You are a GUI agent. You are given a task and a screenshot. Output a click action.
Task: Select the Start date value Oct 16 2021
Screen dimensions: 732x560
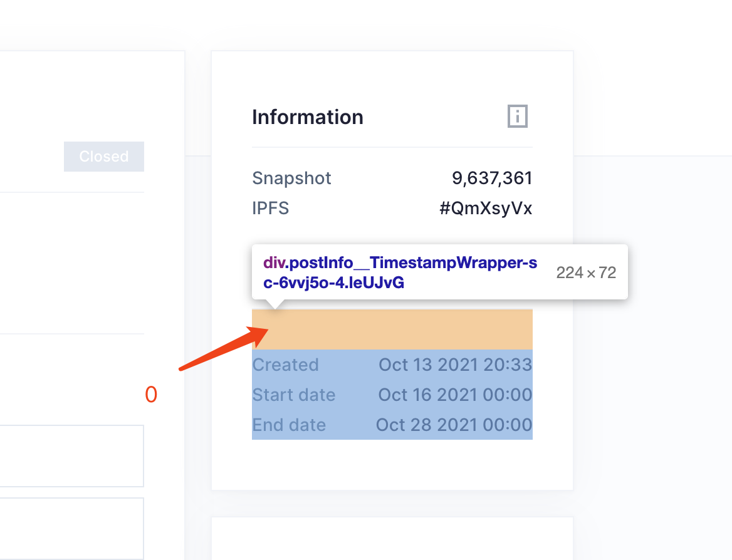pos(454,395)
